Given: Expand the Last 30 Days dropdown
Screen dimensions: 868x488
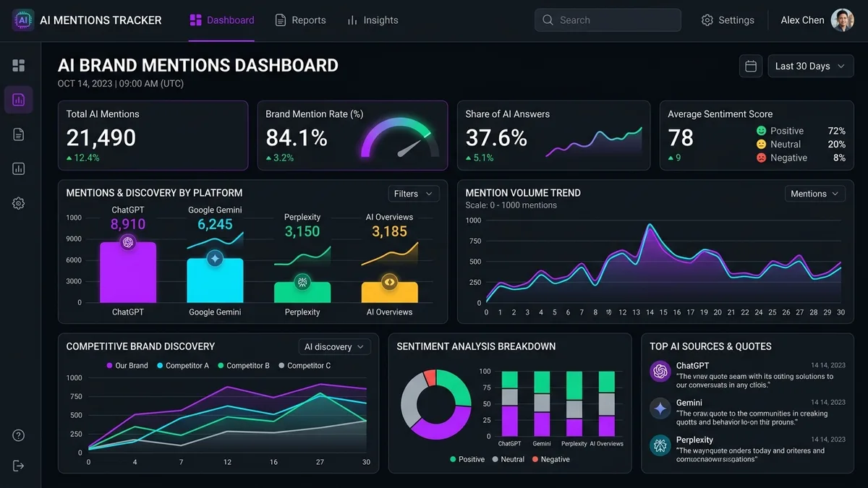Looking at the screenshot, I should (810, 66).
